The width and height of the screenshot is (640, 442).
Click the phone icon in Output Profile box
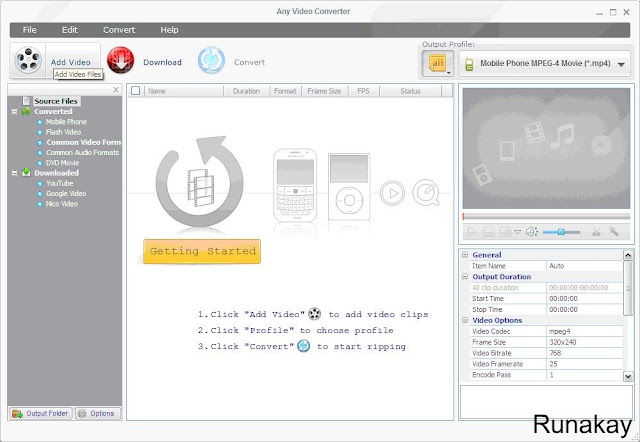tap(469, 64)
